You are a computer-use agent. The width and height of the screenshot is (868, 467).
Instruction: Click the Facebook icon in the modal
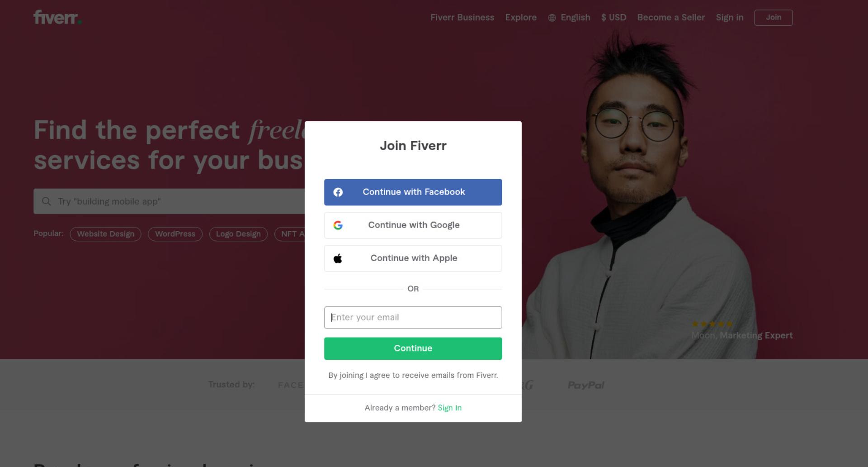coord(338,192)
